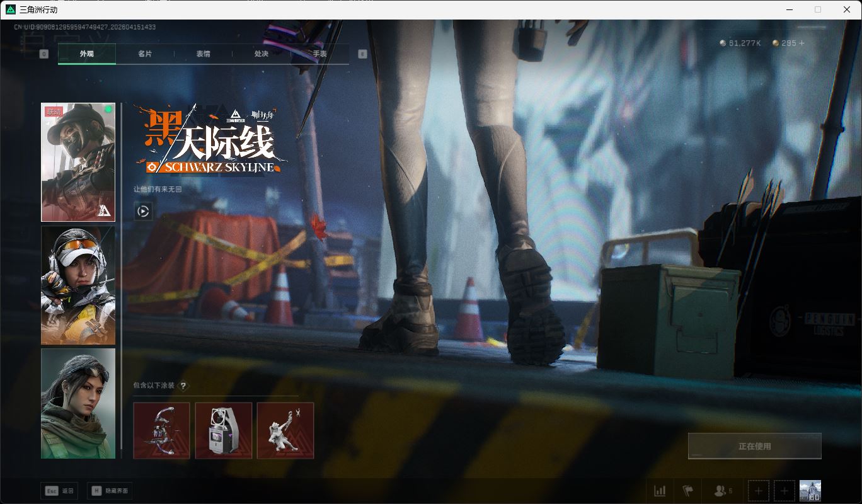Screen dimensions: 862x504
Task: Click the silver currency balance 61,277K
Action: [x=740, y=43]
